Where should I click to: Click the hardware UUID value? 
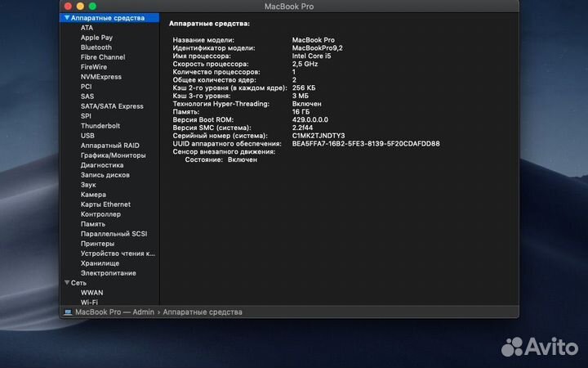click(x=366, y=143)
